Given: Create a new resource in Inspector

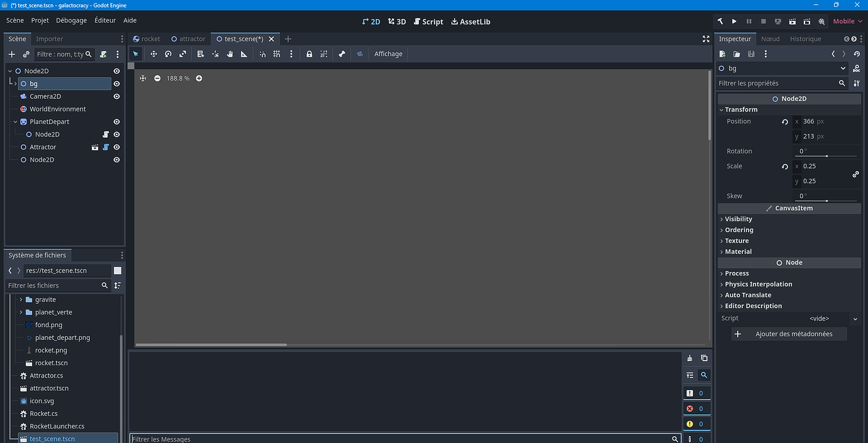Looking at the screenshot, I should coord(723,54).
